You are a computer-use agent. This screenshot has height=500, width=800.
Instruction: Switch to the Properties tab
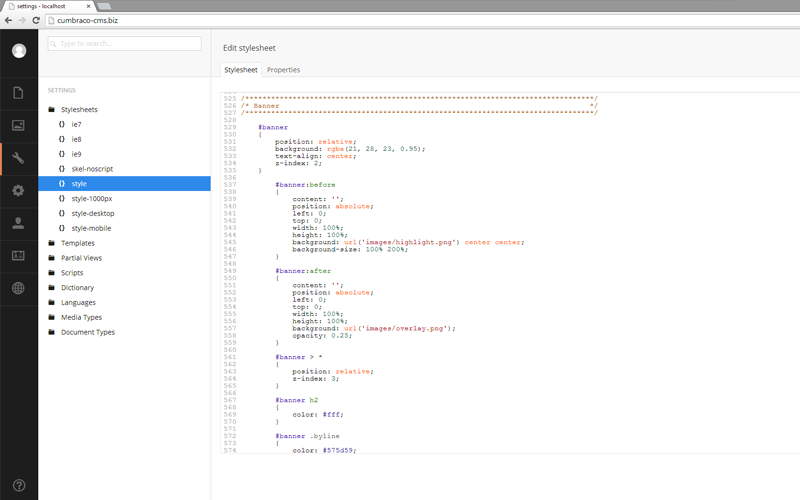[283, 70]
